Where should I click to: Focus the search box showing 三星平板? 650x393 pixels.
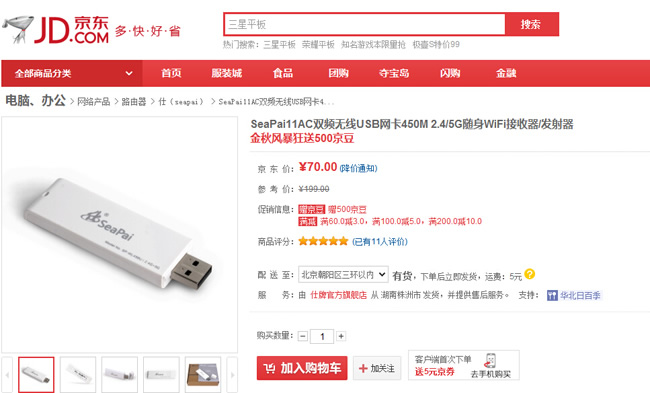(x=365, y=24)
